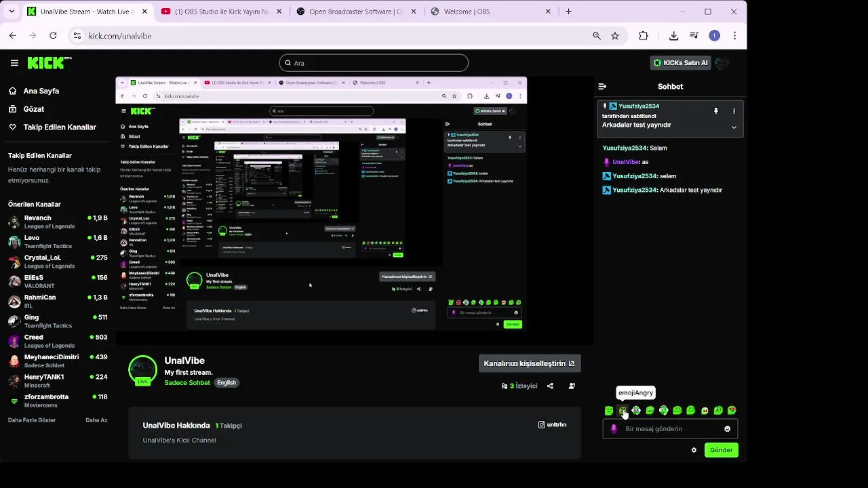The image size is (868, 488).
Task: Switch to the OBS Studio ile Kick Yayını tab
Action: (221, 12)
